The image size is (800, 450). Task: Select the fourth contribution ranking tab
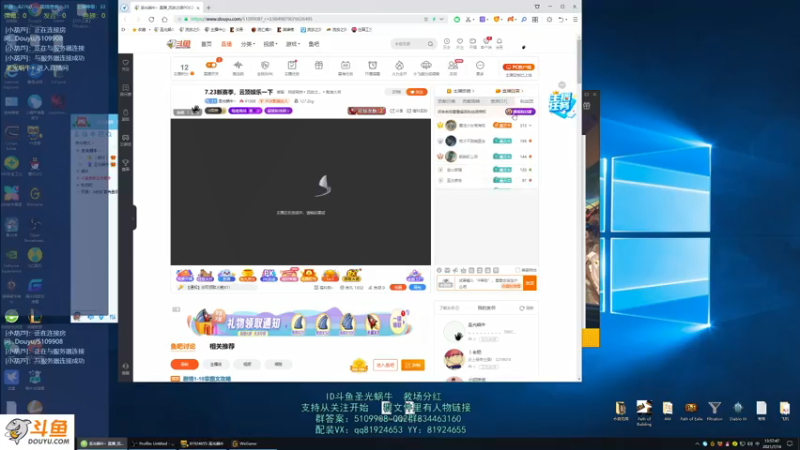pyautogui.click(x=526, y=101)
